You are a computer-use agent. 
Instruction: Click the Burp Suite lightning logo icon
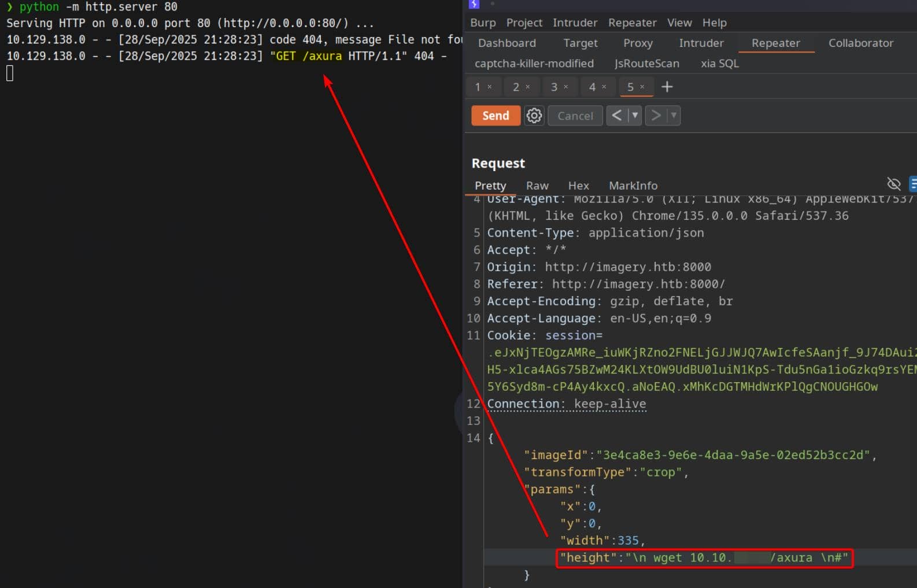pos(474,3)
